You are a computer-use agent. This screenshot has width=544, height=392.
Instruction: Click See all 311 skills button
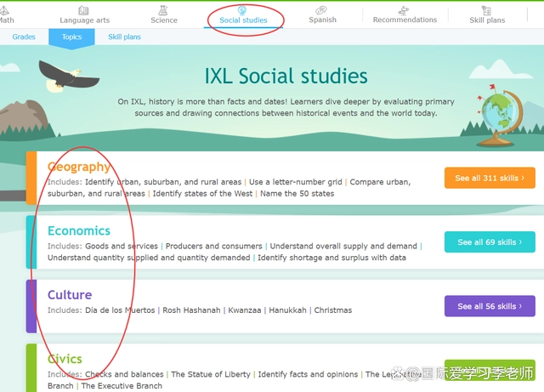pyautogui.click(x=490, y=178)
